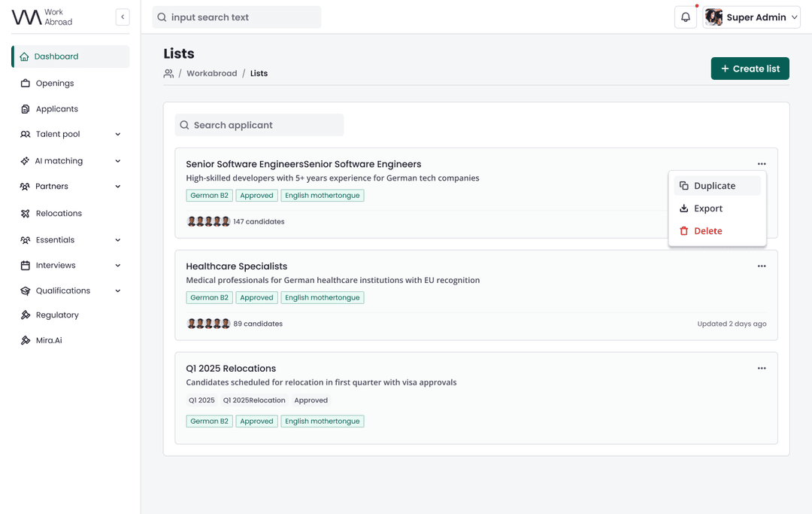Open the notification bell
Viewport: 812px width, 514px height.
[x=685, y=17]
